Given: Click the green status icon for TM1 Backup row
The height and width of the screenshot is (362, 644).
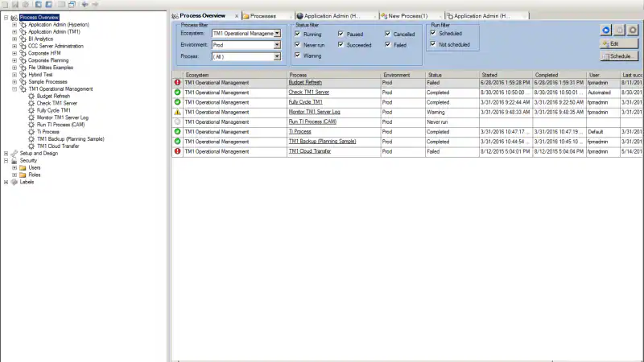Looking at the screenshot, I should coord(177,142).
